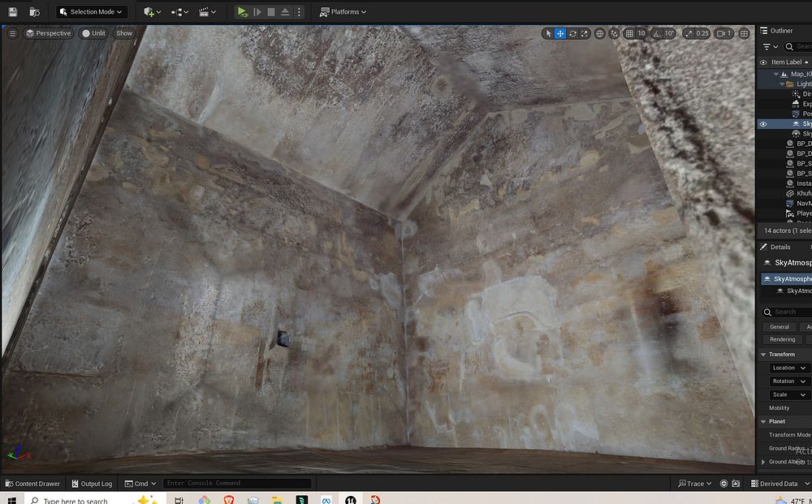Open the Scale dropdown in Transform

[x=789, y=394]
